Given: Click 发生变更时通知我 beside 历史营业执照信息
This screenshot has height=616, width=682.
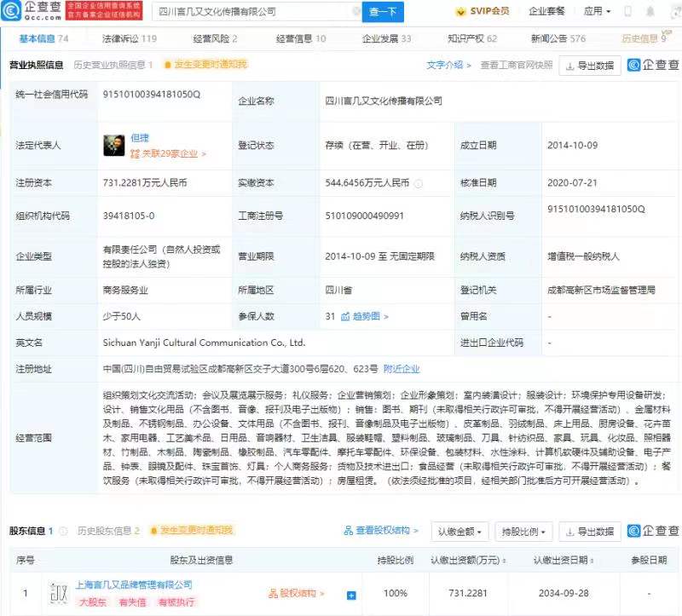Looking at the screenshot, I should (x=205, y=65).
